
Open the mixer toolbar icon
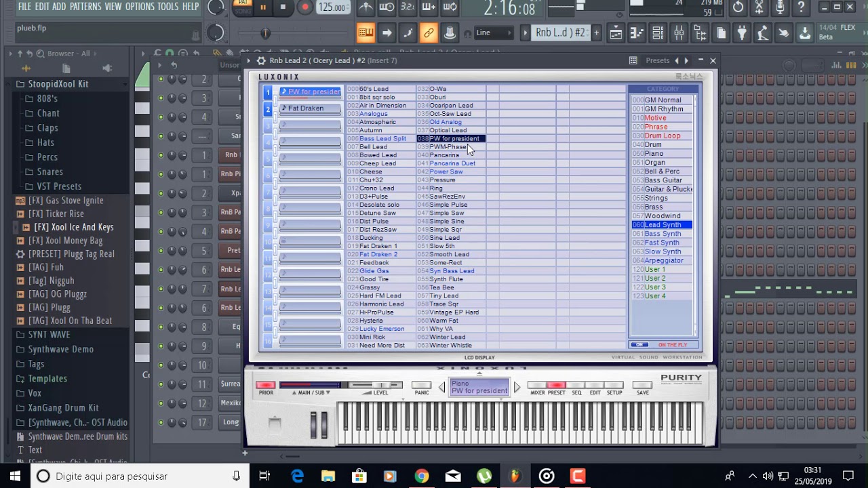click(x=679, y=33)
